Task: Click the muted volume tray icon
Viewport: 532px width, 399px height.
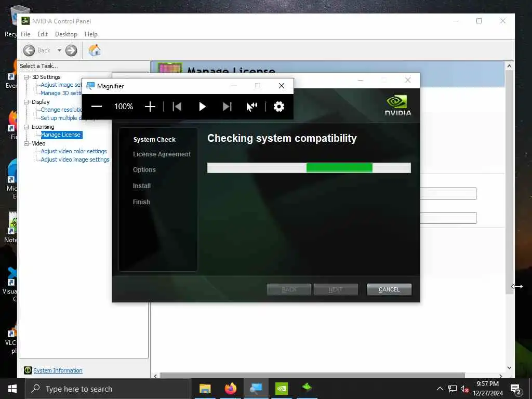Action: tap(464, 389)
